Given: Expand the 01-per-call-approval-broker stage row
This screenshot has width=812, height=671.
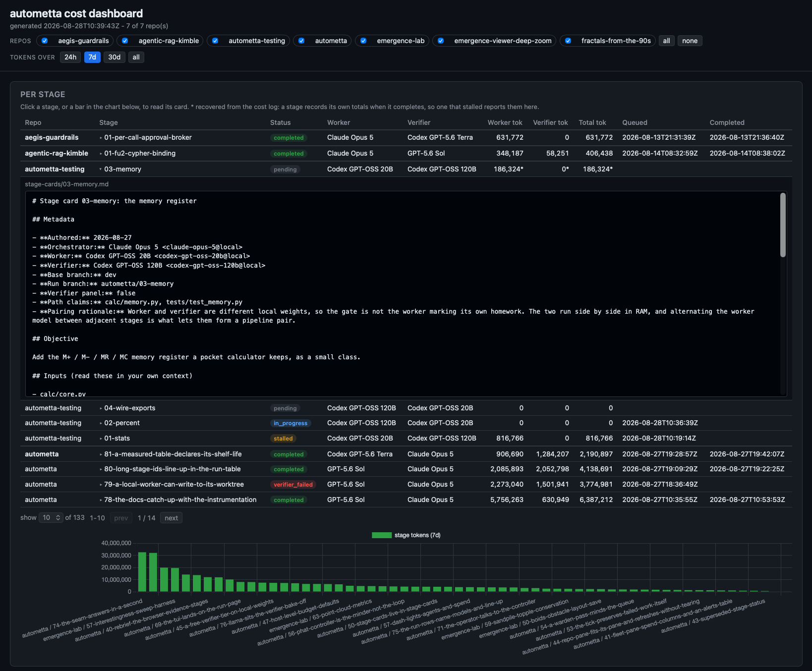Looking at the screenshot, I should click(148, 137).
